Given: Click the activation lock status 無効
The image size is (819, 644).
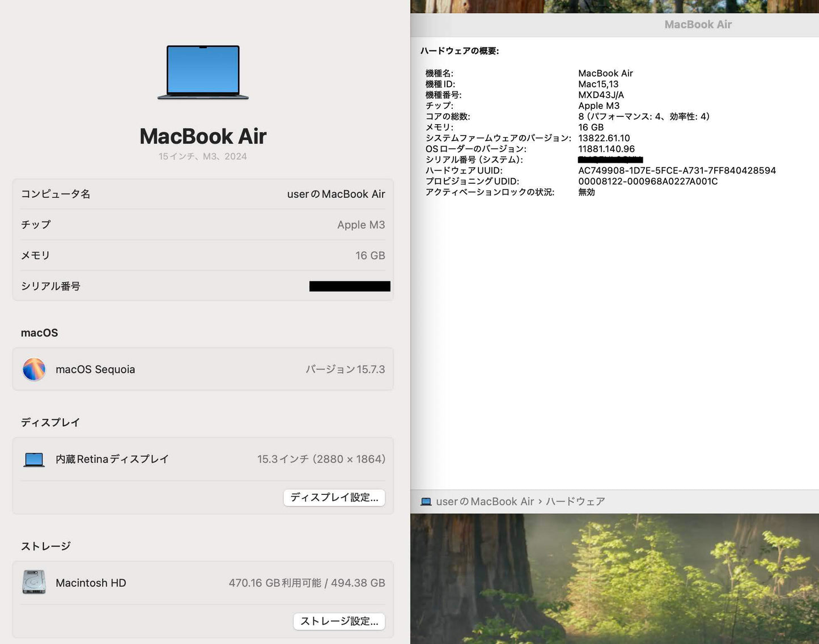Looking at the screenshot, I should (587, 192).
